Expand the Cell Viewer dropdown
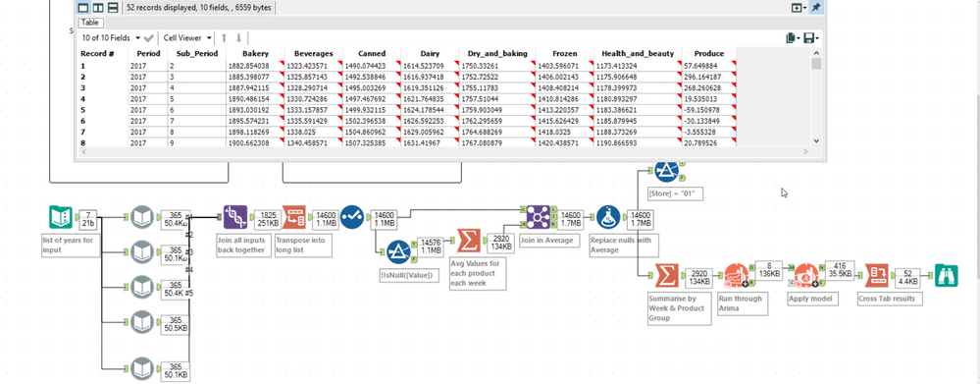 coord(188,38)
